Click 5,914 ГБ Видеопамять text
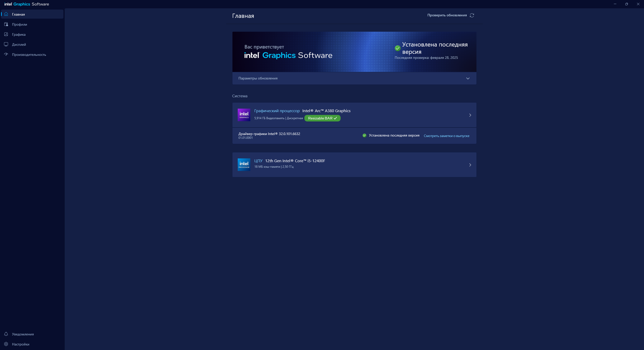 point(269,118)
